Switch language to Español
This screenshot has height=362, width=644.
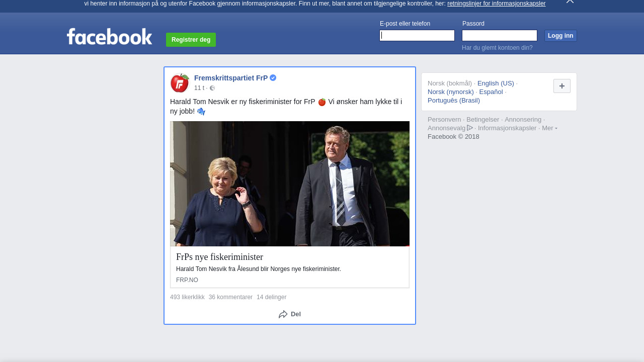491,92
